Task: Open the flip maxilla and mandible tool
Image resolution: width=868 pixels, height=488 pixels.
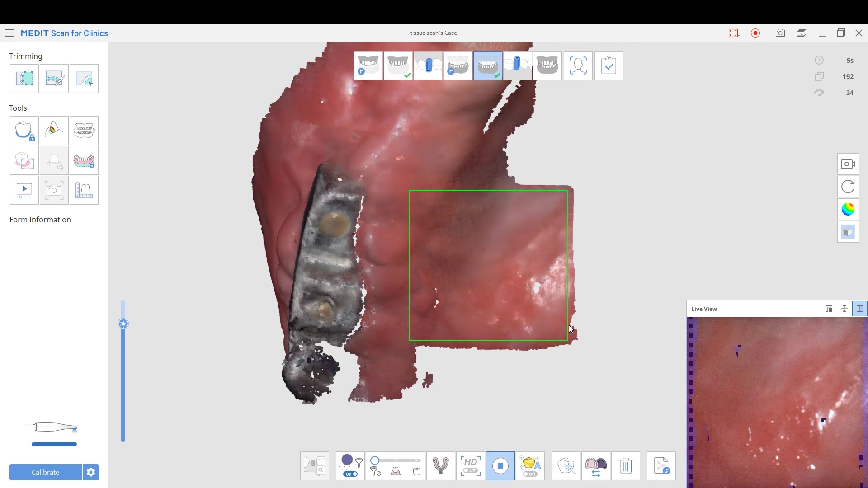Action: (84, 131)
